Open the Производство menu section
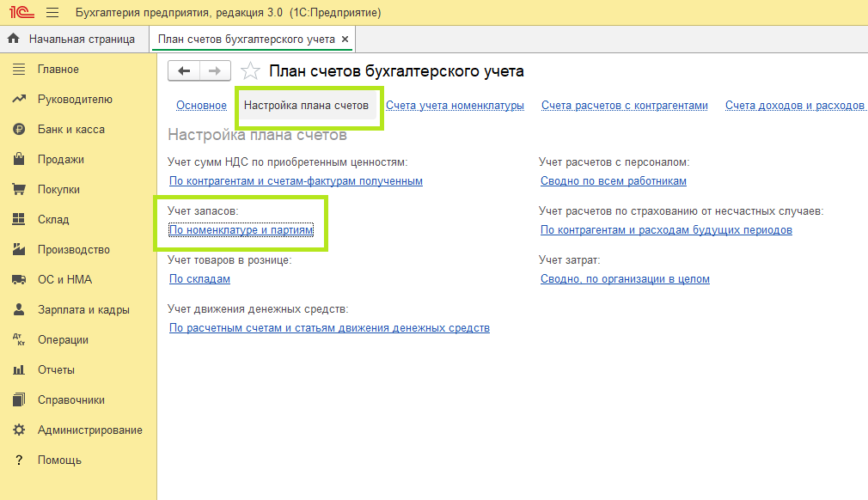This screenshot has width=868, height=500. pyautogui.click(x=74, y=249)
